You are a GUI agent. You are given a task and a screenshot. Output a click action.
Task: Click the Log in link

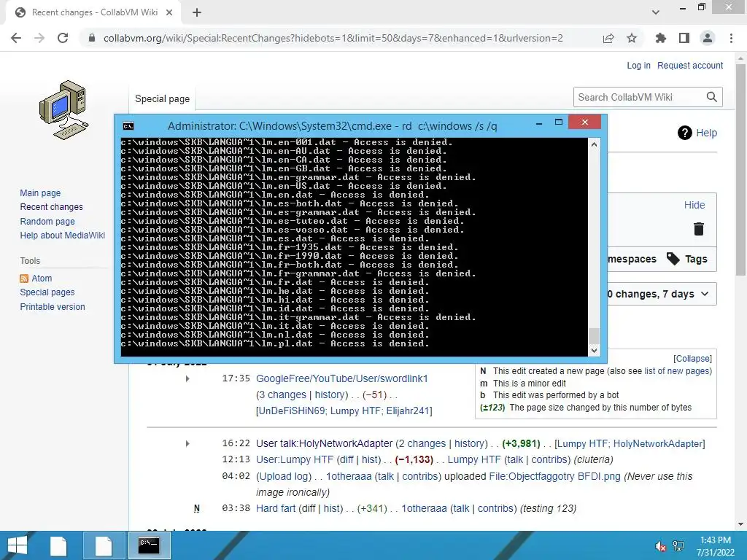638,66
